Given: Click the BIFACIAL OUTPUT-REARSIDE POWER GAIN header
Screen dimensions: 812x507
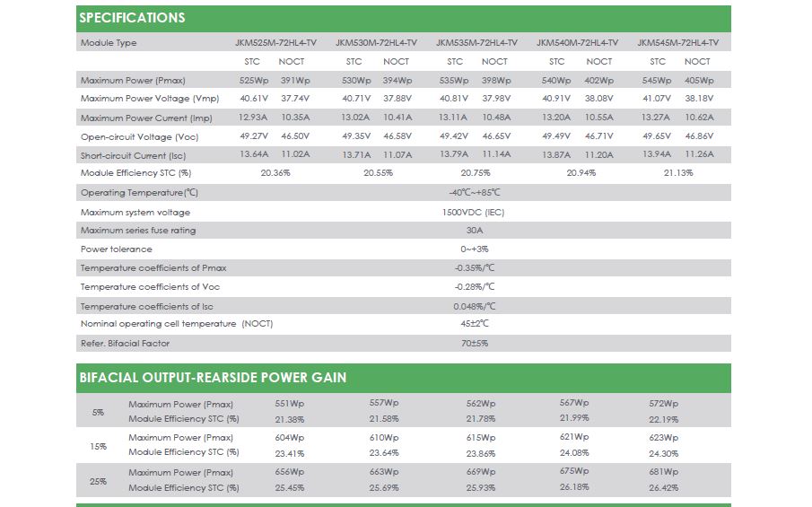Looking at the screenshot, I should point(213,378).
